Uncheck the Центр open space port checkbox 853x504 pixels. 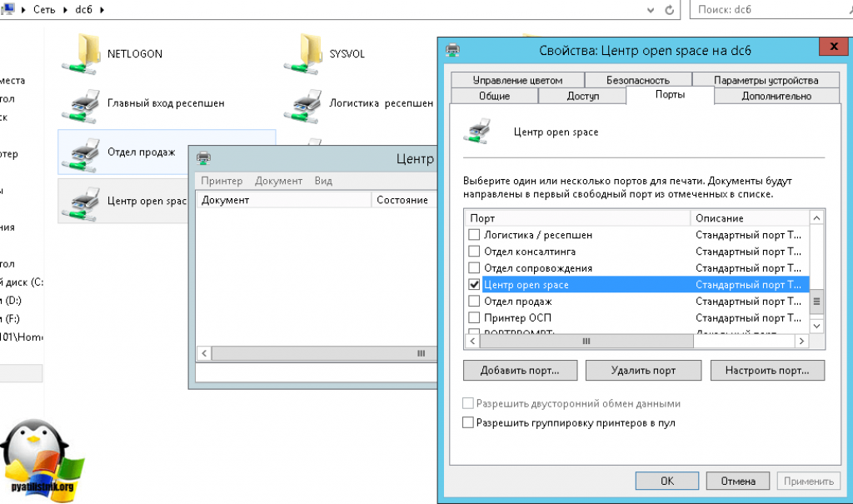(x=474, y=285)
